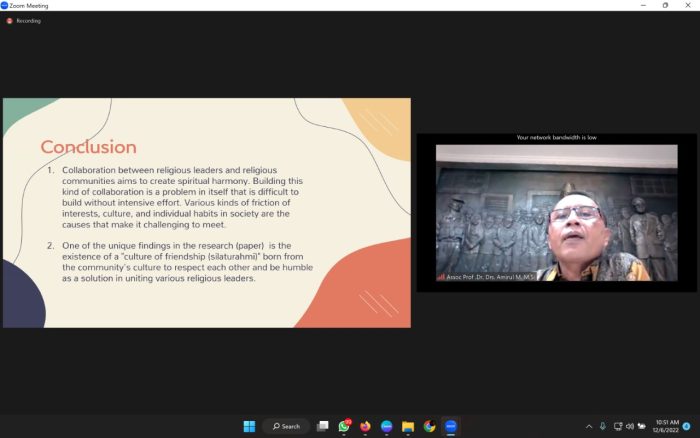The height and width of the screenshot is (438, 700).
Task: Select the speaker's video thumbnail
Action: (x=556, y=212)
